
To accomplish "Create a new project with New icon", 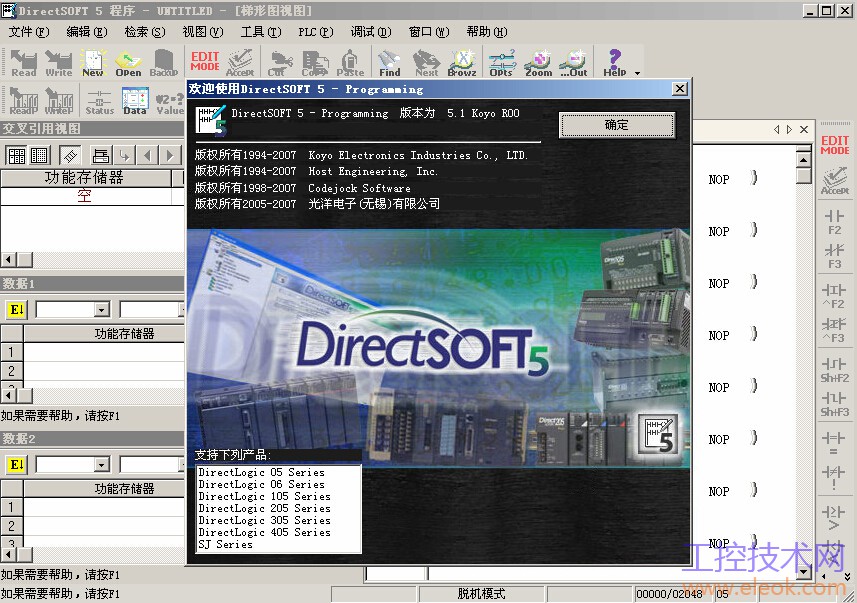I will [93, 62].
